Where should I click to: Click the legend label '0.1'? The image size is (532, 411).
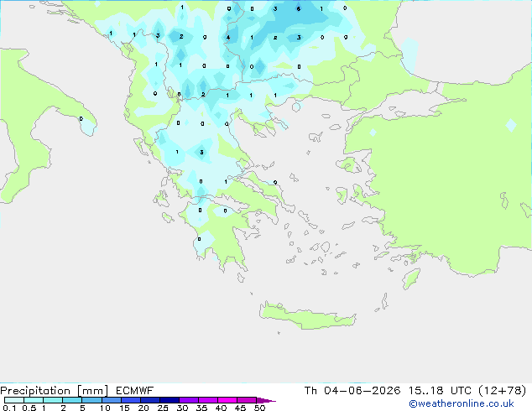[x=9, y=408]
